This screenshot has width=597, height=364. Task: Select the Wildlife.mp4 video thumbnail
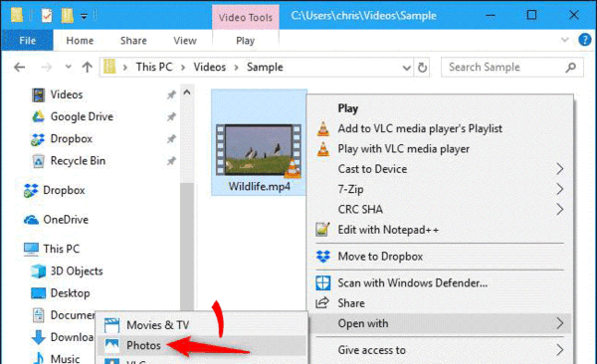coord(259,142)
